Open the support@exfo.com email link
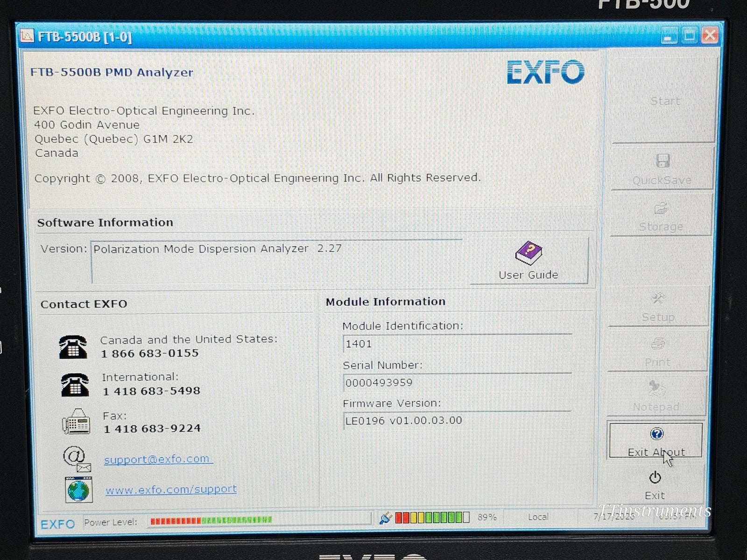 coord(158,459)
